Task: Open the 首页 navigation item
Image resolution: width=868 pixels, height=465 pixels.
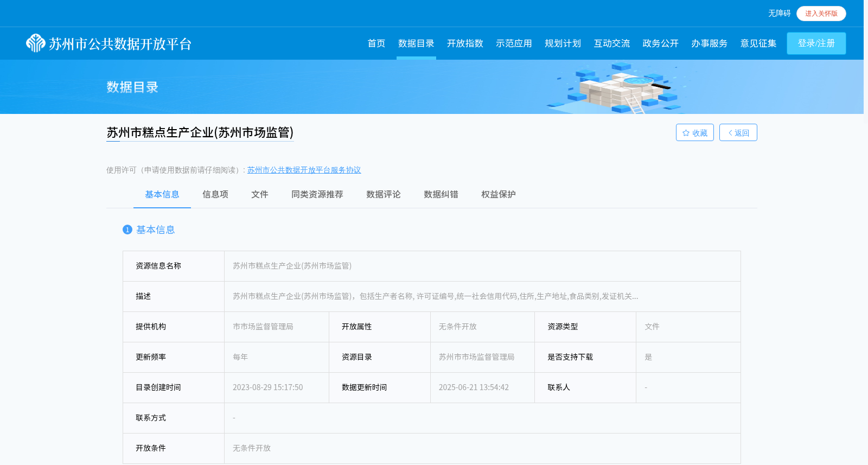Action: [x=376, y=43]
